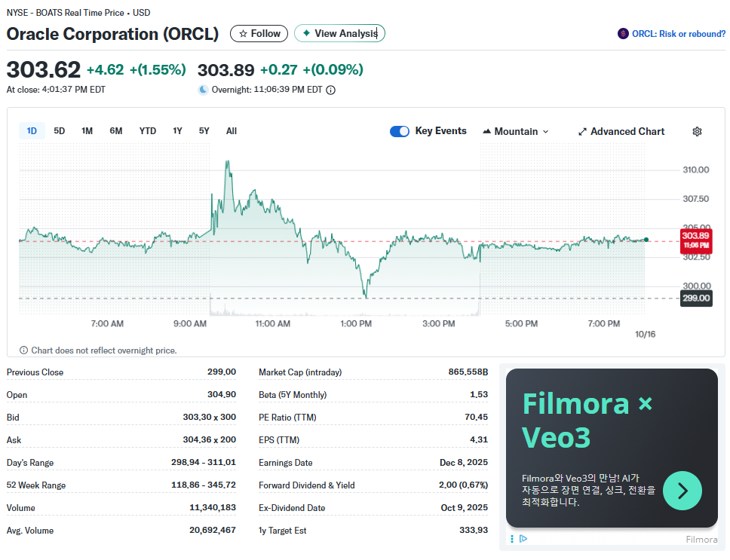This screenshot has width=730, height=560.
Task: Follow Oracle Corporation stock
Action: coord(259,33)
